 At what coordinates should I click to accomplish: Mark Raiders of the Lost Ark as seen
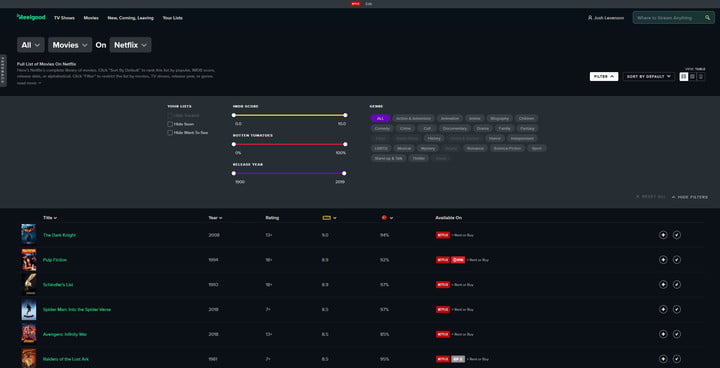click(x=677, y=359)
